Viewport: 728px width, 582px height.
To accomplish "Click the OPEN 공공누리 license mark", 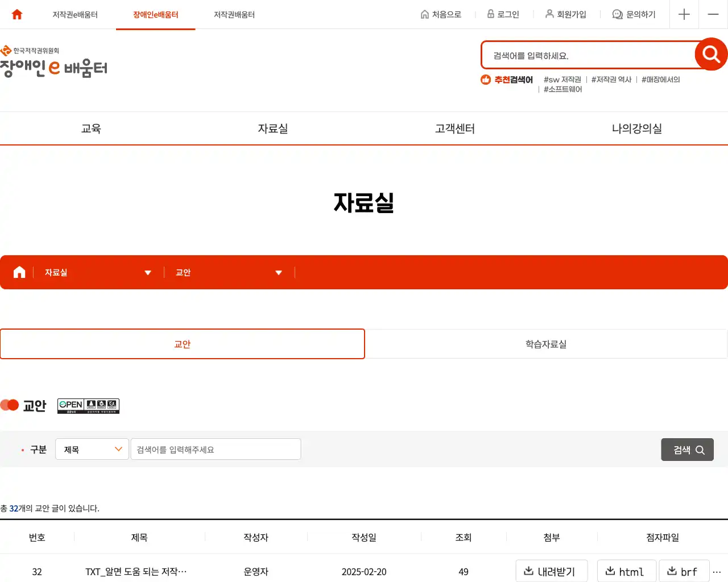I will [x=88, y=405].
